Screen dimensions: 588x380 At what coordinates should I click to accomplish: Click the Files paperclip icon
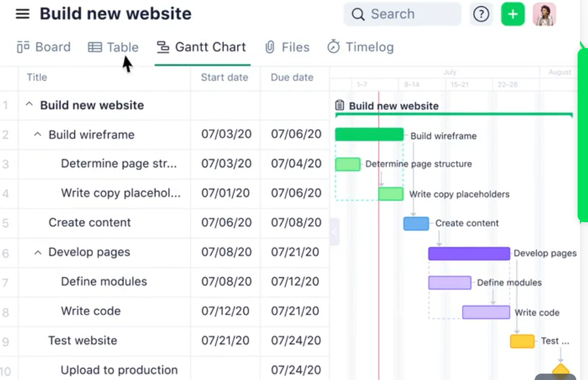(269, 47)
